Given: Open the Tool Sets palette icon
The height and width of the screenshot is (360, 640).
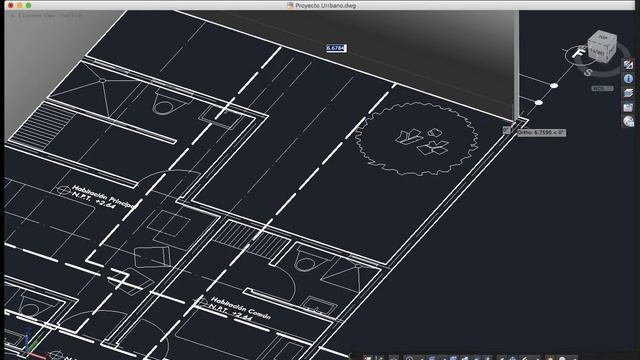Looking at the screenshot, I should pyautogui.click(x=628, y=64).
